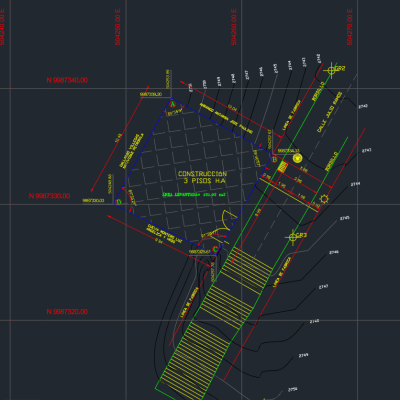The width and height of the screenshot is (400, 400).
Task: Click the 504270.00 E vertical grid label
Action: click(349, 27)
